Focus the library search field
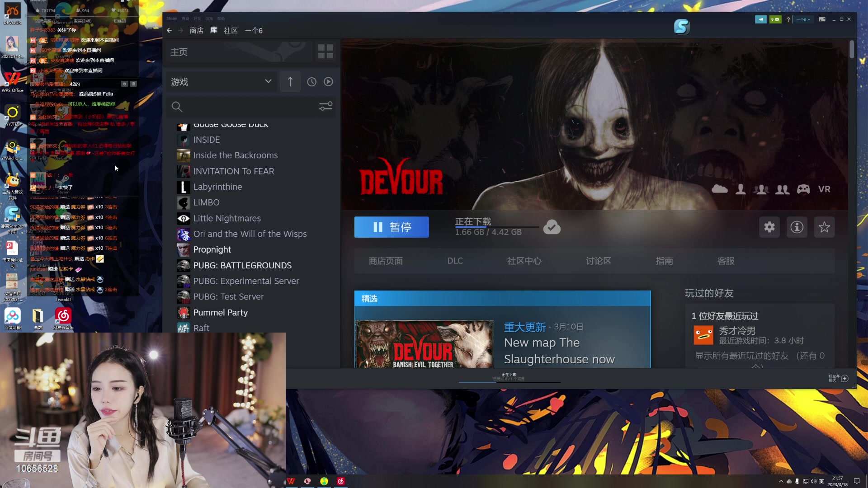This screenshot has width=868, height=488. pos(244,106)
